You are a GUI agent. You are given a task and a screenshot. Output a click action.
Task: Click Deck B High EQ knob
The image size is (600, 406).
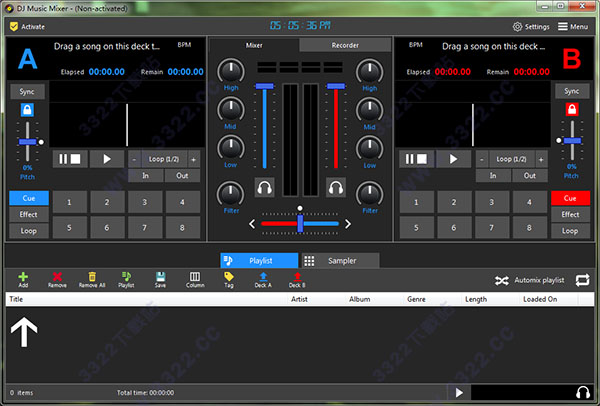coord(370,72)
